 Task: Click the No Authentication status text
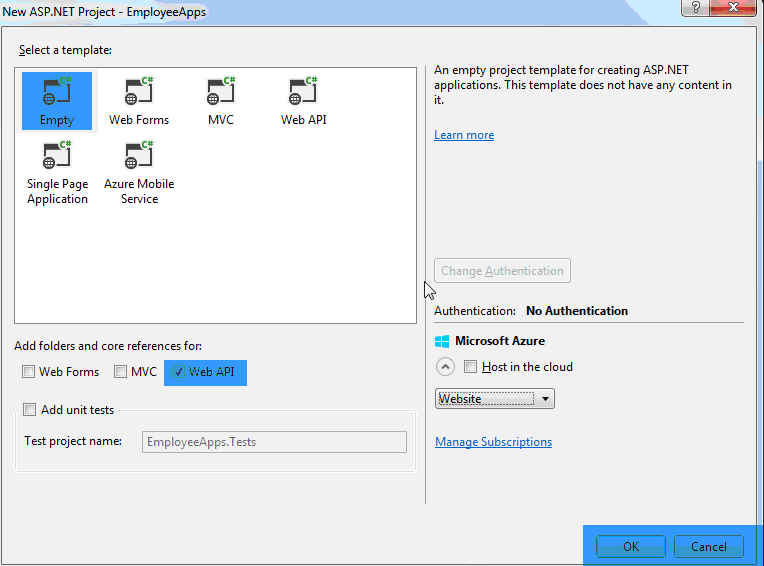[577, 311]
